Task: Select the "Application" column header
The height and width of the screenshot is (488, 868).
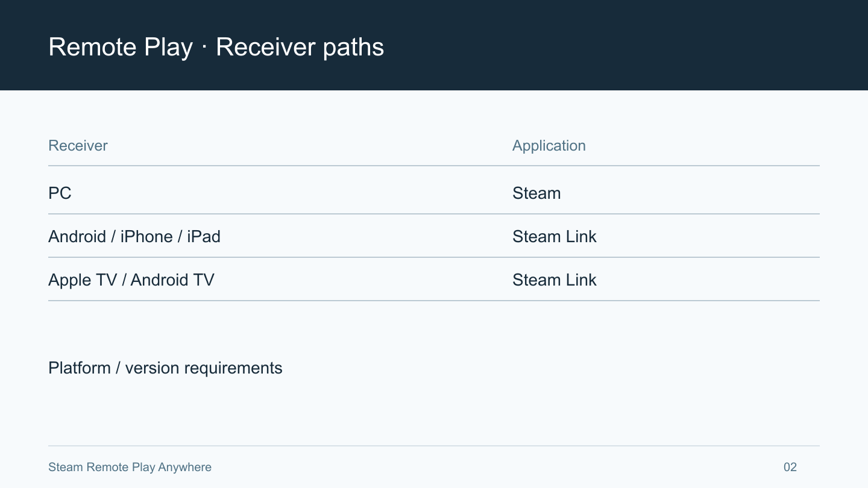Action: point(549,146)
